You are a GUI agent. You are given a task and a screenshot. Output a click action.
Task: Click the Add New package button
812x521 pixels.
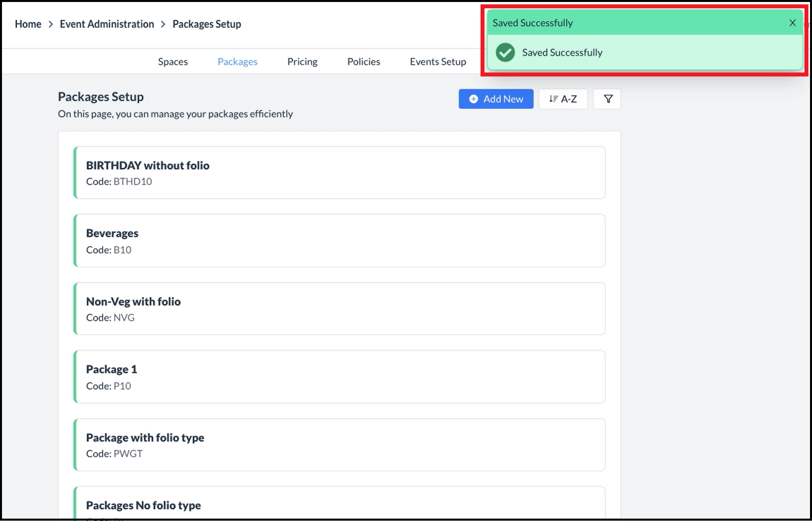(x=496, y=99)
